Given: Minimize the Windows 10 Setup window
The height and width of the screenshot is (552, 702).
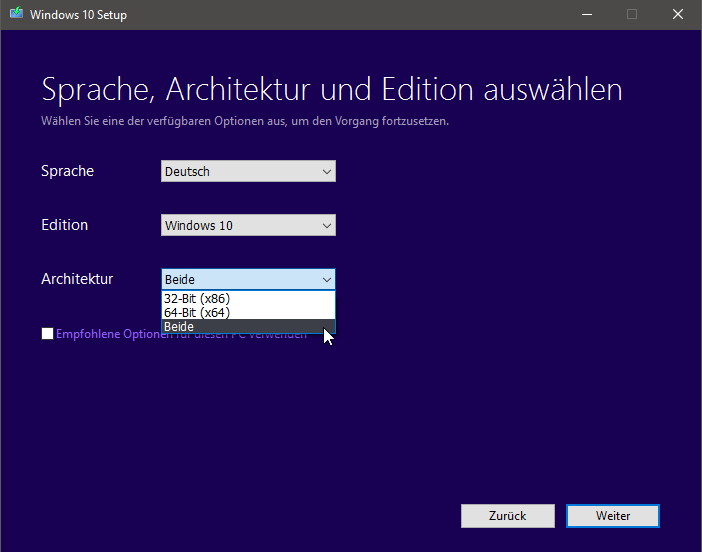Looking at the screenshot, I should (585, 15).
